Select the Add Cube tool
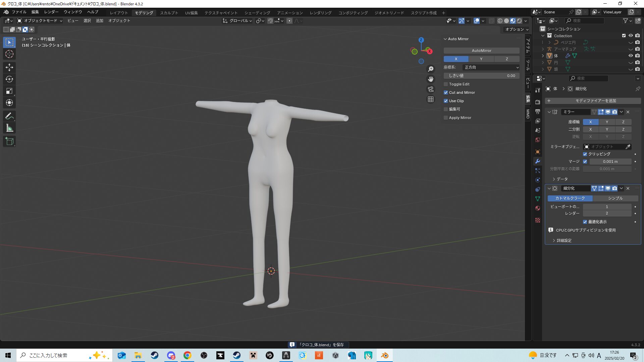Viewport: 644px width, 362px height. tap(9, 141)
